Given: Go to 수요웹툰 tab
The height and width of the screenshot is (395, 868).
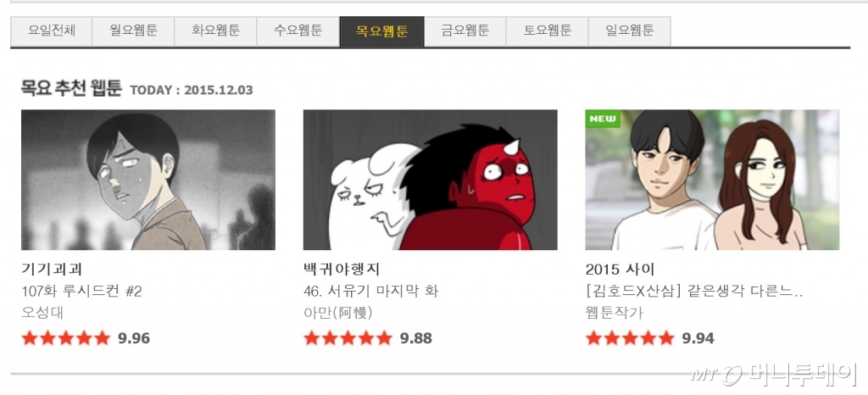Looking at the screenshot, I should coord(298,31).
